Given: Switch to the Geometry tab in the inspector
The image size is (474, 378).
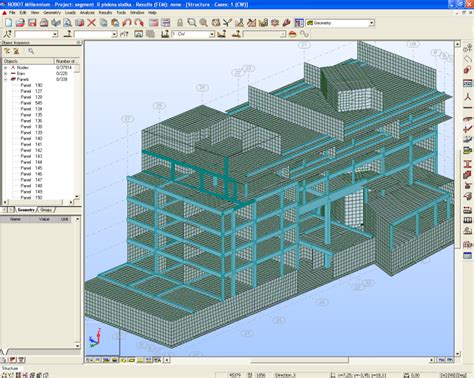Looking at the screenshot, I should (x=26, y=210).
